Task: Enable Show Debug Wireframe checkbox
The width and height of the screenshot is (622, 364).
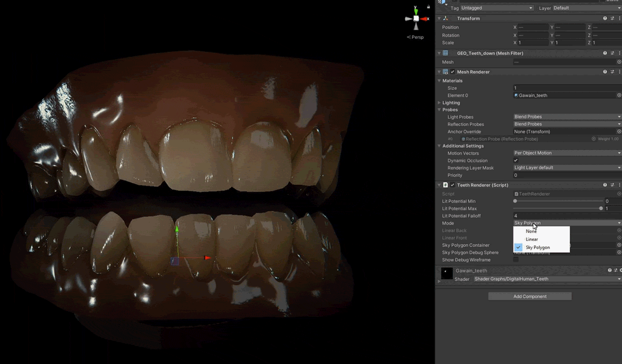Action: pyautogui.click(x=516, y=260)
